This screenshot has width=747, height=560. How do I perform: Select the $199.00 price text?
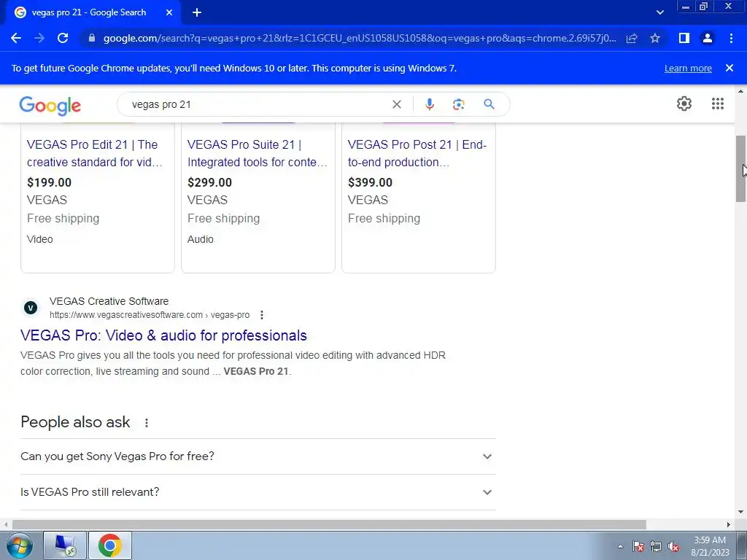tap(49, 182)
